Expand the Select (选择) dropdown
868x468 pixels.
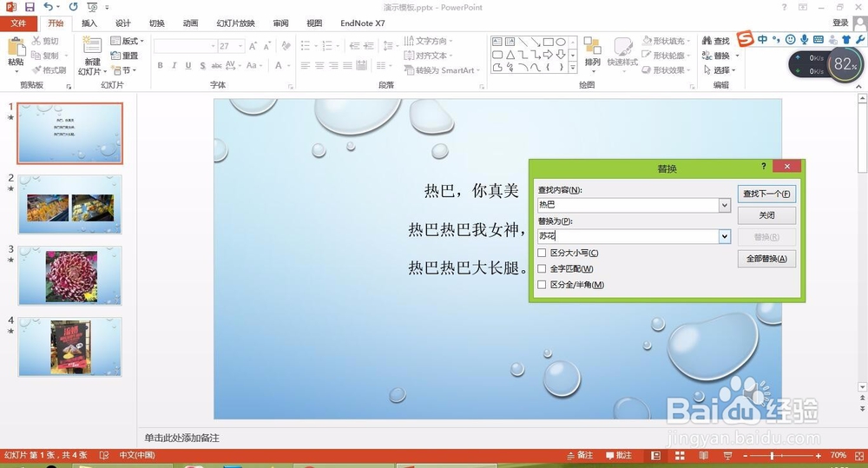[719, 70]
